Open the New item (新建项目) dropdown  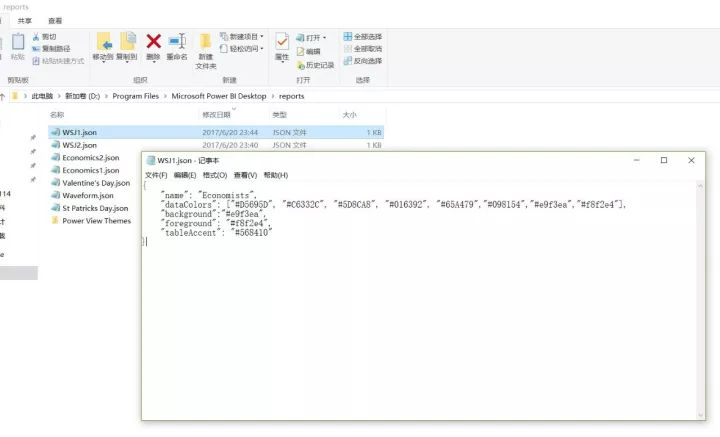242,36
